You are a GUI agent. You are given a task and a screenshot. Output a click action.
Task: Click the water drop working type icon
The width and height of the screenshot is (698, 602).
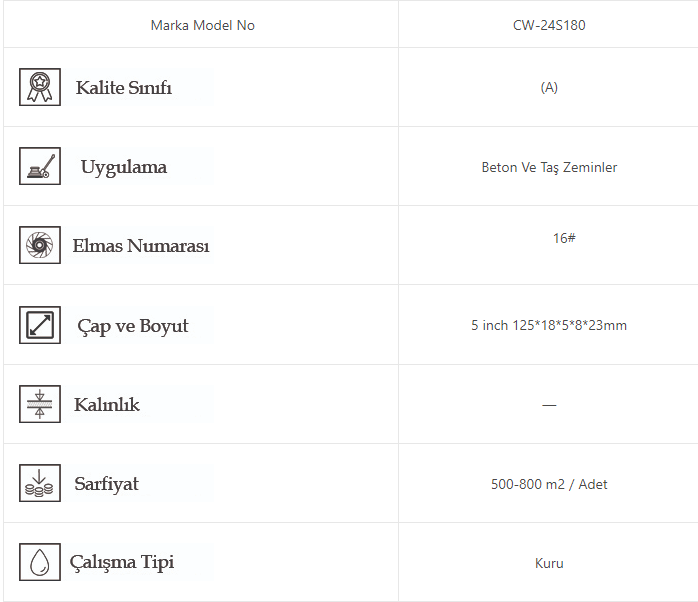40,562
